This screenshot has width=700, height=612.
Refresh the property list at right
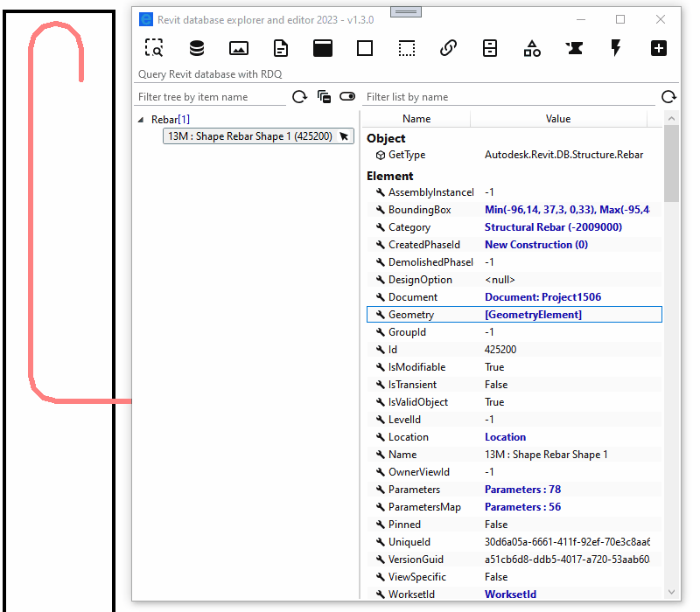(668, 96)
